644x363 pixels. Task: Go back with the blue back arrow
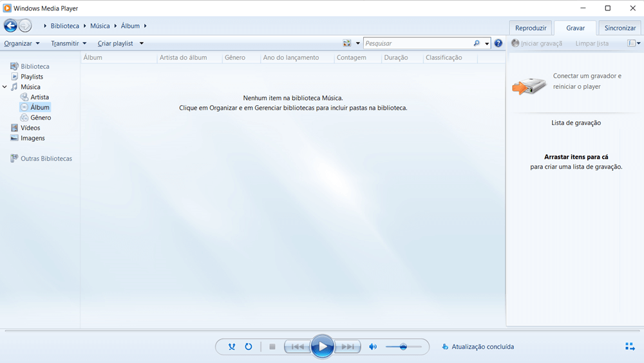[x=11, y=26]
